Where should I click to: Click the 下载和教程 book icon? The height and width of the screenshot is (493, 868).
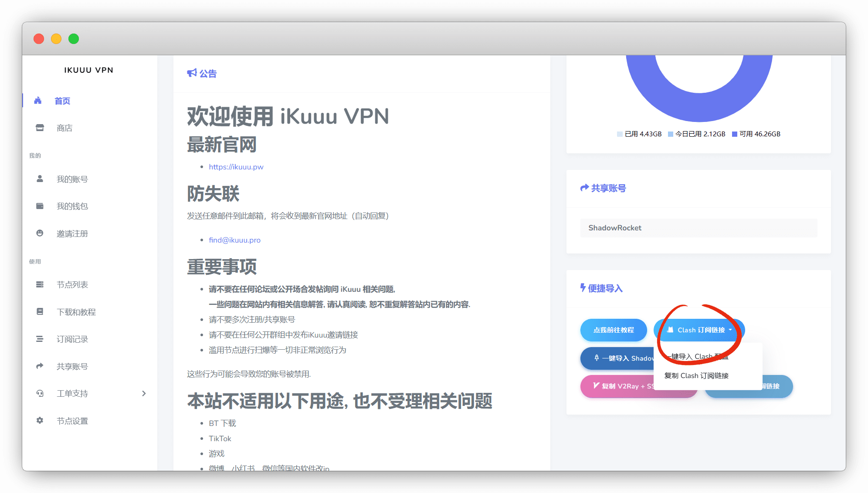pyautogui.click(x=40, y=311)
